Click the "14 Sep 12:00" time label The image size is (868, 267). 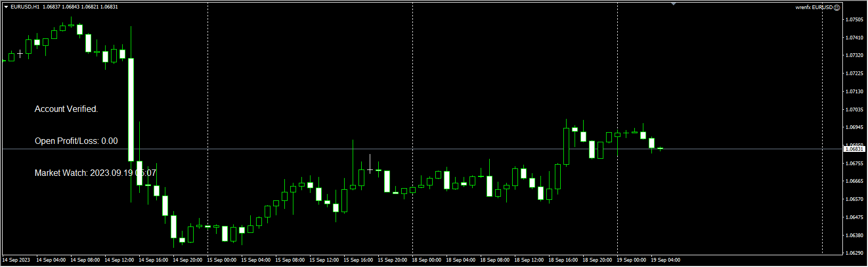[120, 260]
